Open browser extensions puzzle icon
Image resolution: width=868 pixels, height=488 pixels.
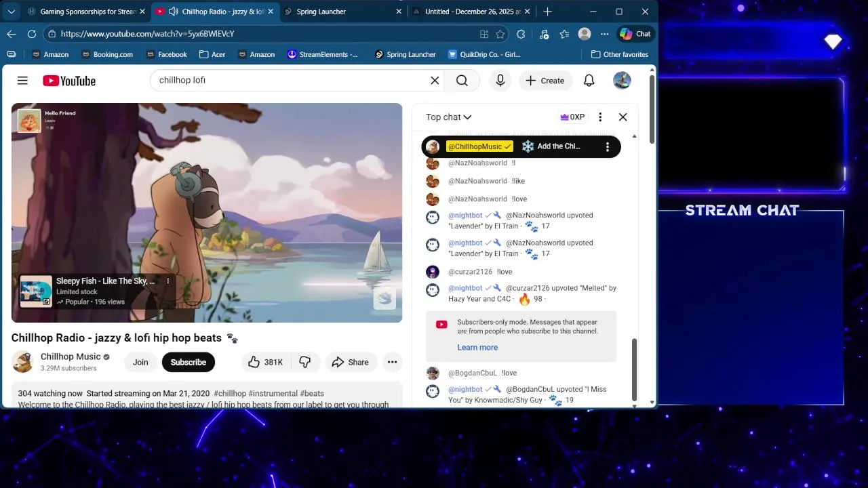521,34
